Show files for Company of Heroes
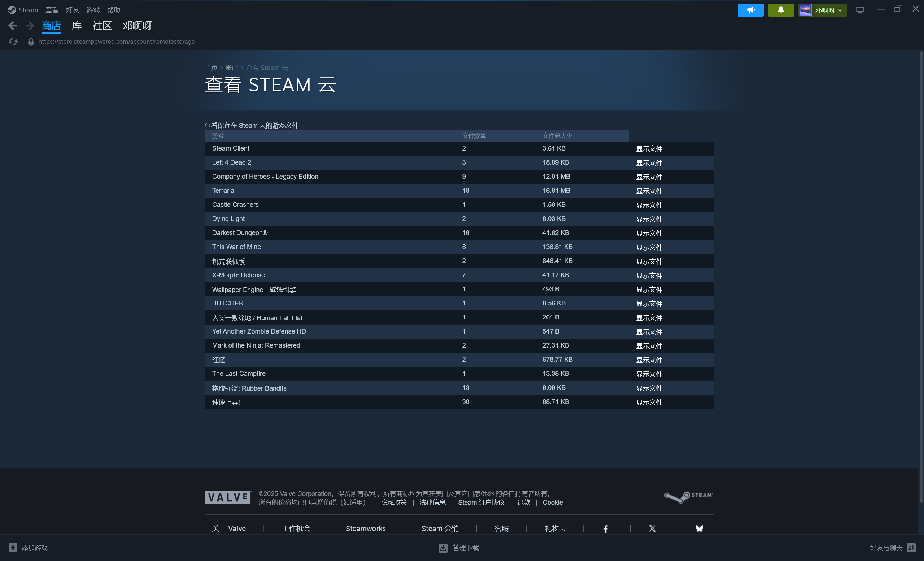The height and width of the screenshot is (561, 924). (649, 177)
